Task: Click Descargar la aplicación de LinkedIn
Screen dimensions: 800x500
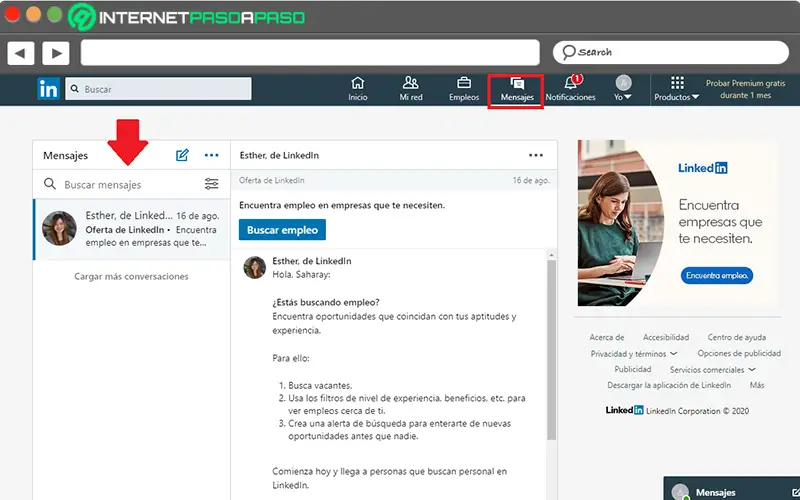Action: (669, 385)
